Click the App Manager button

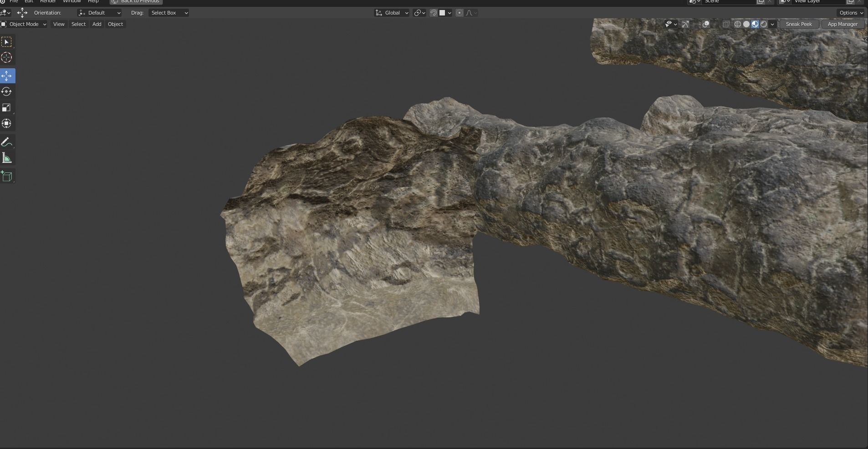(842, 24)
